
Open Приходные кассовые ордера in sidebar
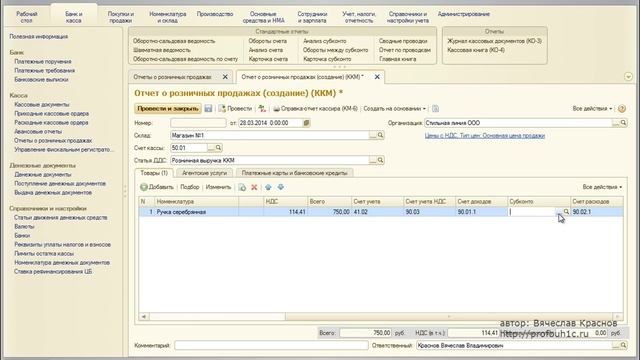pos(51,113)
